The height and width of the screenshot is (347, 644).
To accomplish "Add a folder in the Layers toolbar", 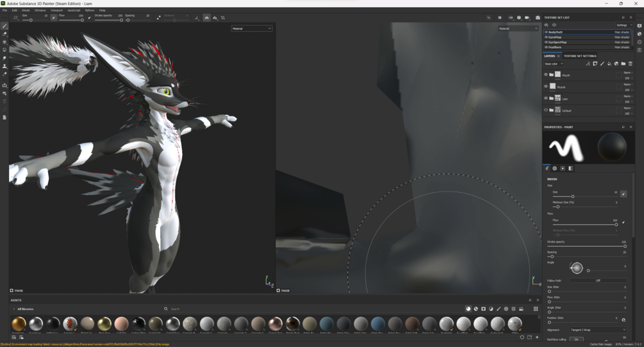I will coord(623,63).
